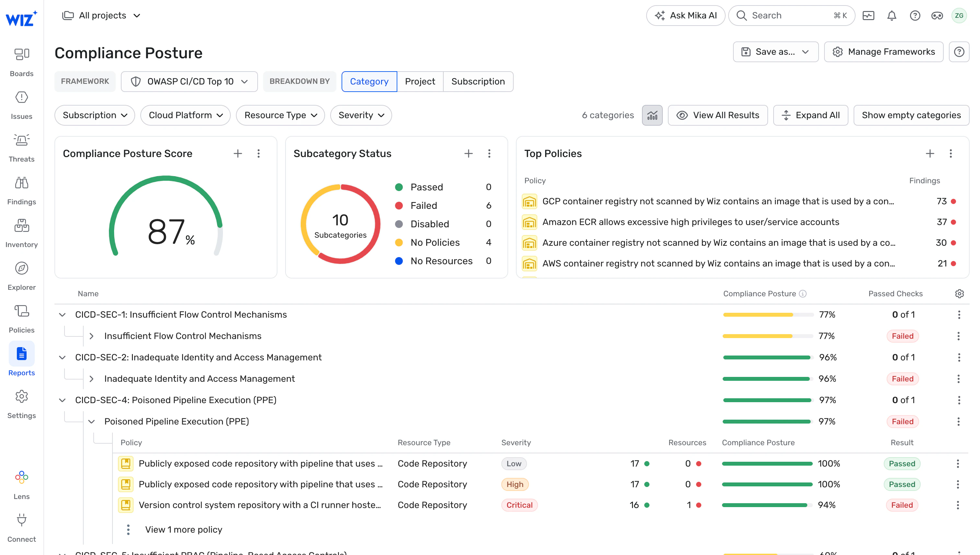The height and width of the screenshot is (555, 980).
Task: Click Expand All button
Action: coord(810,115)
